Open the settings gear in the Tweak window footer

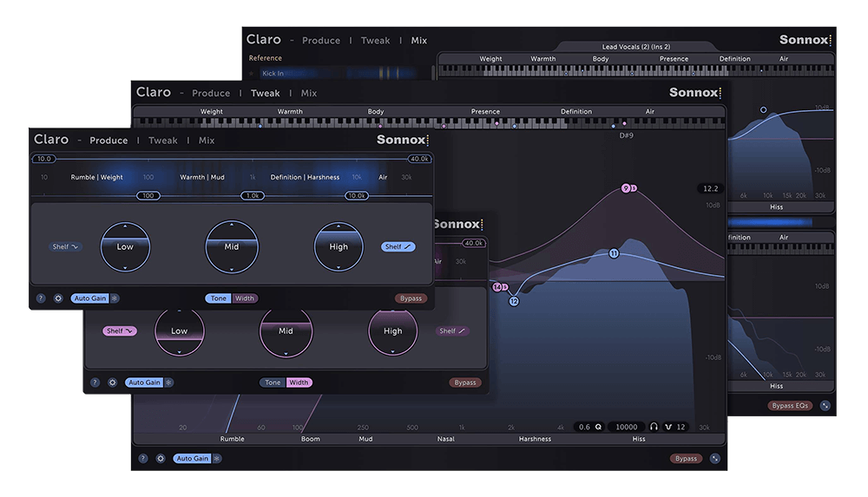click(x=161, y=458)
